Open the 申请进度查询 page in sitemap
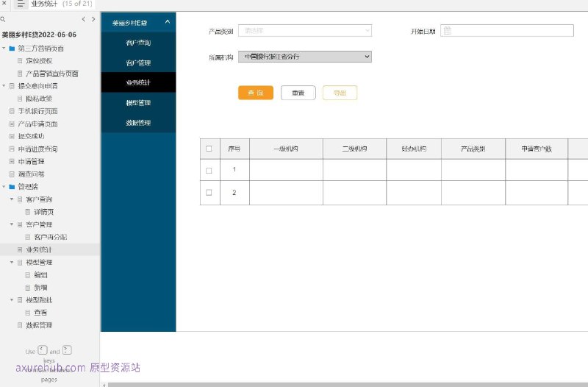This screenshot has height=387, width=588. click(38, 149)
